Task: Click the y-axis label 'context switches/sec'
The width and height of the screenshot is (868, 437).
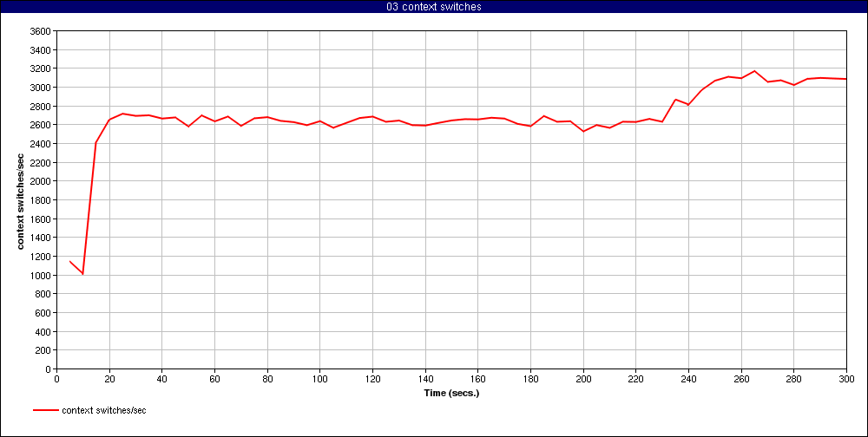Action: tap(21, 199)
